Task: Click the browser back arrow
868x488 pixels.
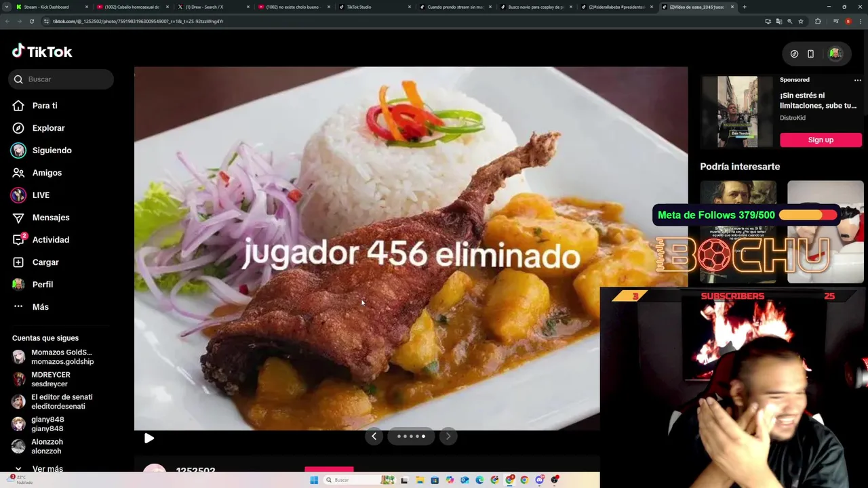Action: click(x=7, y=21)
